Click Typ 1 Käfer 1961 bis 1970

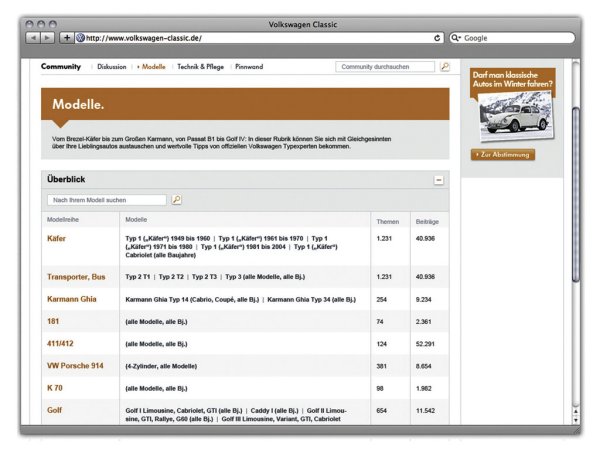click(x=261, y=238)
